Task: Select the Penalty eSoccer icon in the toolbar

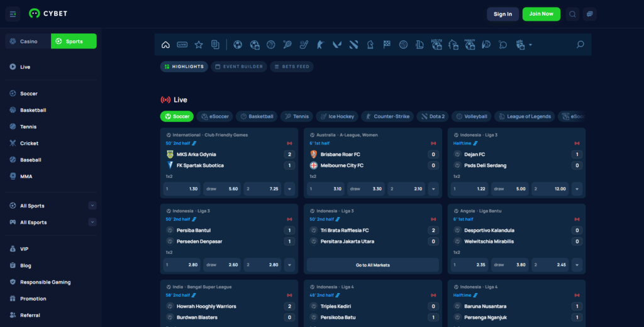Action: pyautogui.click(x=469, y=45)
